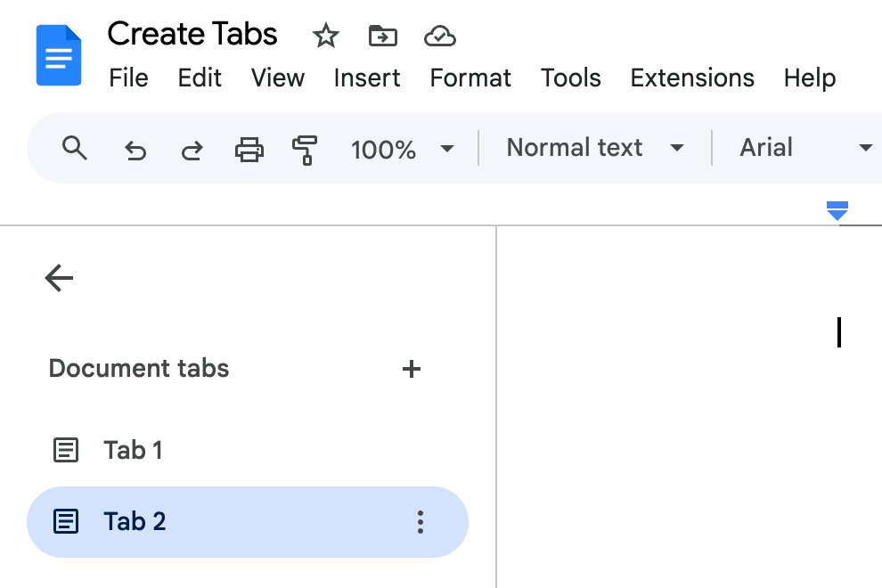Rename by clicking the Create Tabs title

coord(192,34)
